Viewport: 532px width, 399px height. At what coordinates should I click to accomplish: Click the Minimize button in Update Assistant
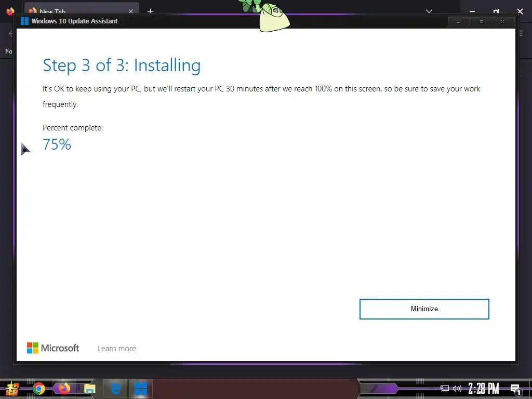(x=424, y=309)
